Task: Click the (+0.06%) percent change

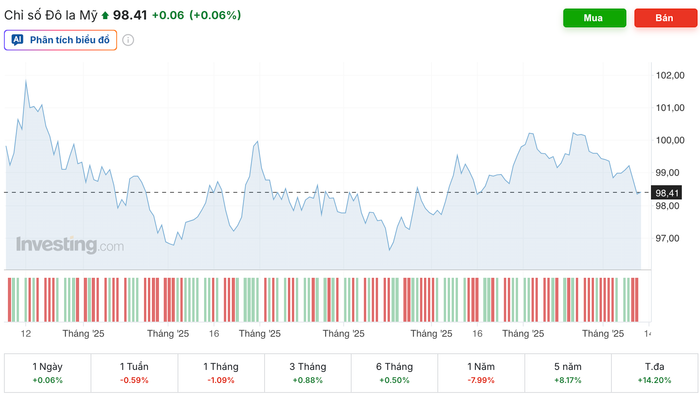Action: pyautogui.click(x=215, y=15)
